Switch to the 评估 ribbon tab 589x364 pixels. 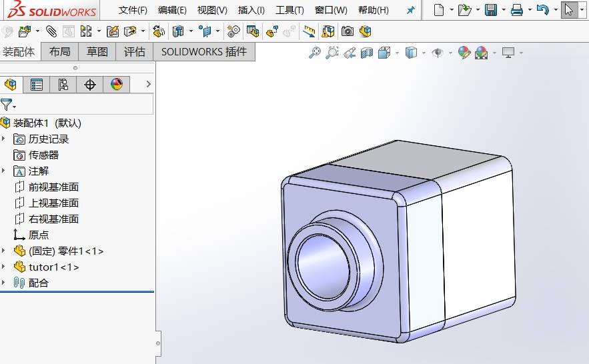[x=135, y=52]
